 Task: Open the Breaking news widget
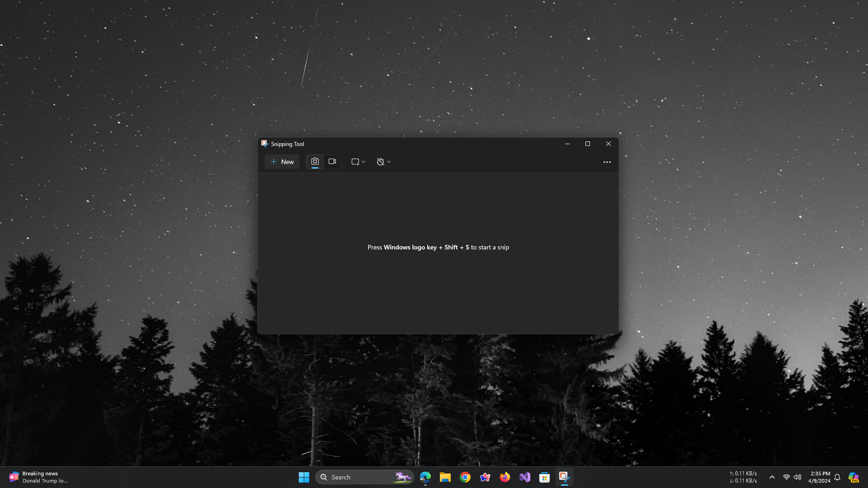tap(38, 477)
